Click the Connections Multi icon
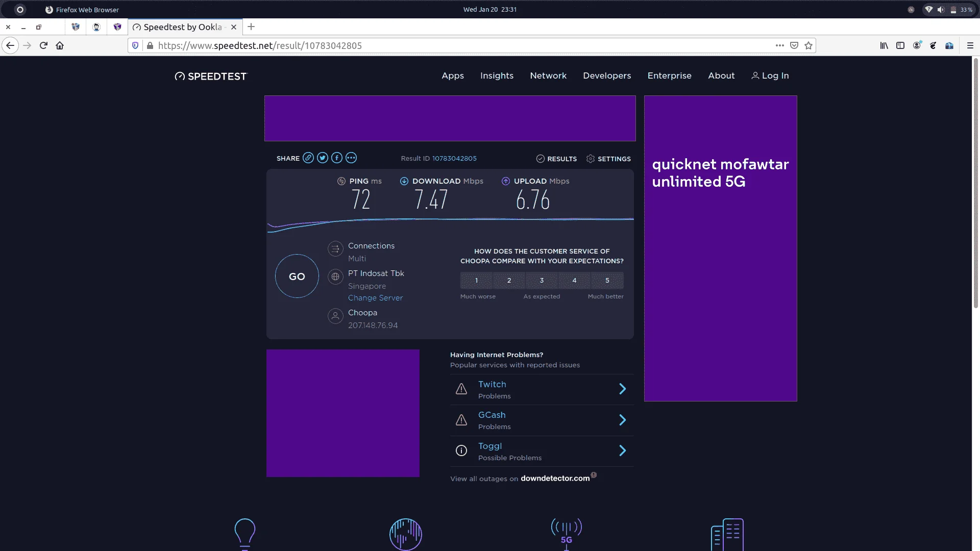Image resolution: width=980 pixels, height=551 pixels. pyautogui.click(x=335, y=249)
